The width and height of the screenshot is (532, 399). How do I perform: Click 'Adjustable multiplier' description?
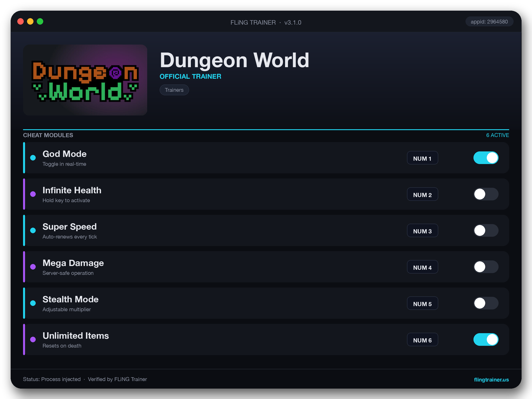coord(67,309)
